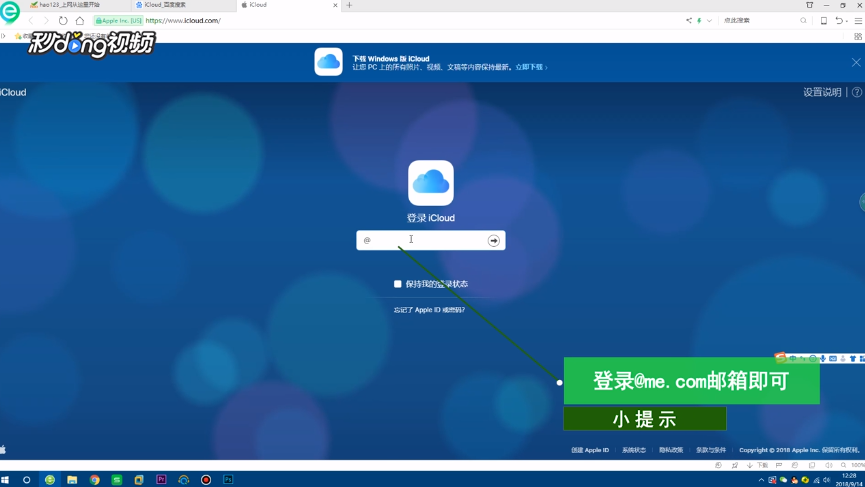Image resolution: width=865 pixels, height=487 pixels.
Task: Click the share icon in address bar
Action: [689, 20]
